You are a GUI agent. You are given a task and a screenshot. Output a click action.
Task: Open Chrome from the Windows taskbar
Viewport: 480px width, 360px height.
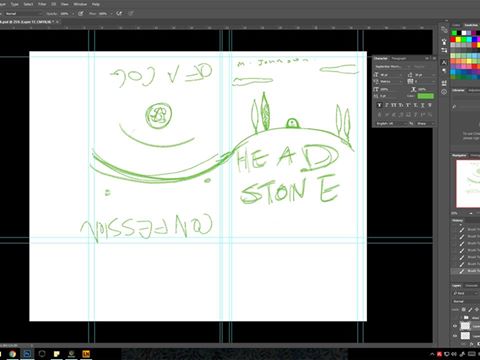pos(12,354)
